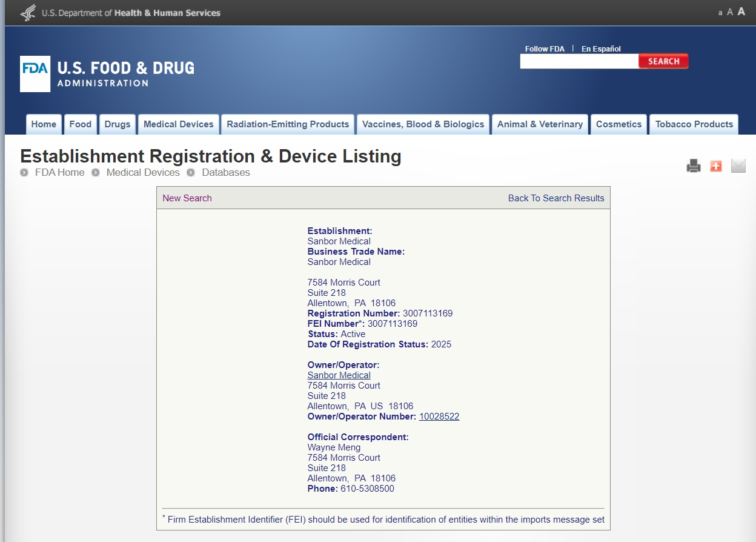This screenshot has height=542, width=756.
Task: Click the Firm Establishment Identifier footnote
Action: 383,519
